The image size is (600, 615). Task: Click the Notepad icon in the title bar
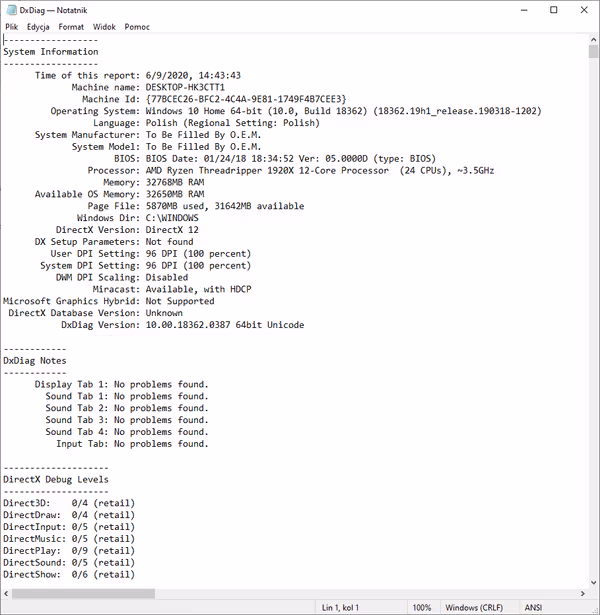click(12, 10)
